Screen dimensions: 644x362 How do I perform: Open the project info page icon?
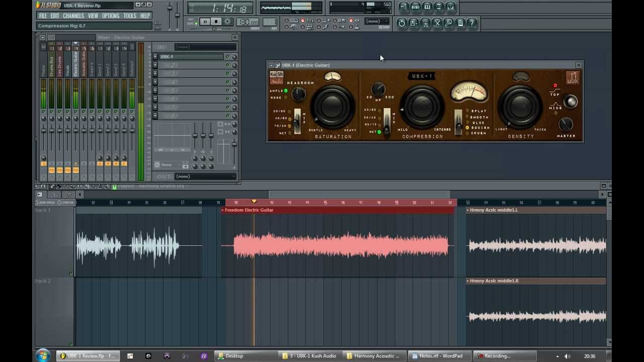click(x=460, y=23)
